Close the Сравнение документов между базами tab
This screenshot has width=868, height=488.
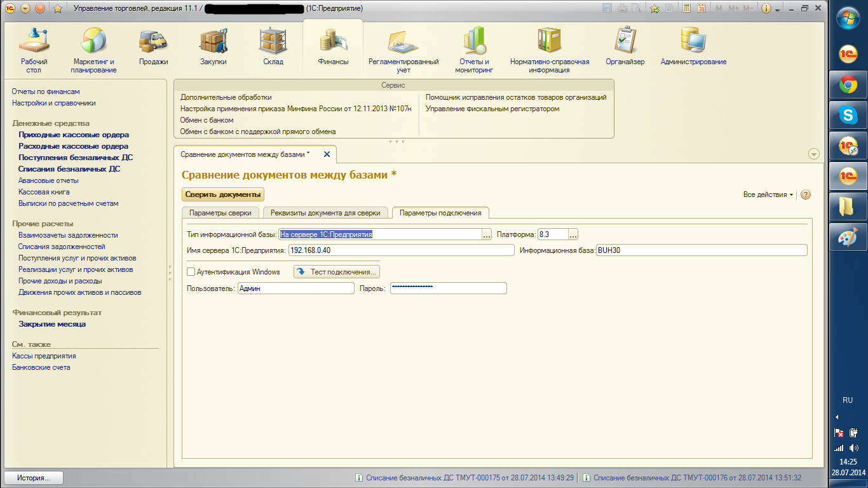tap(327, 154)
